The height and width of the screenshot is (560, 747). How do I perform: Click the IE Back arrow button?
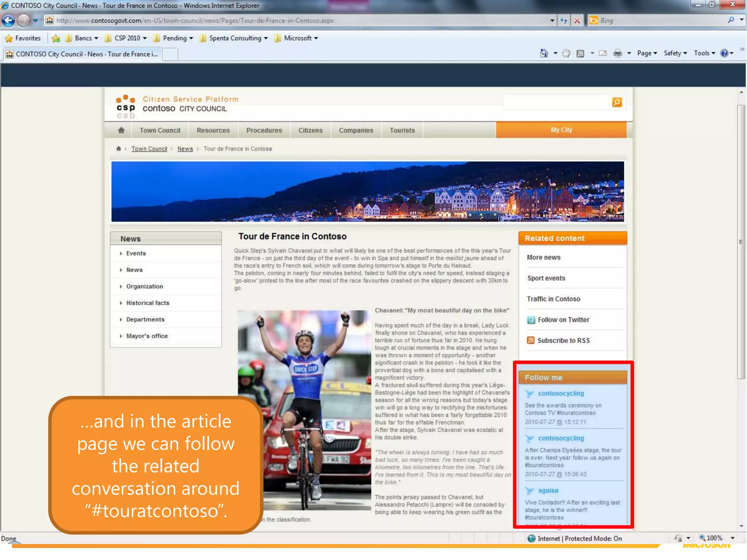coord(9,20)
